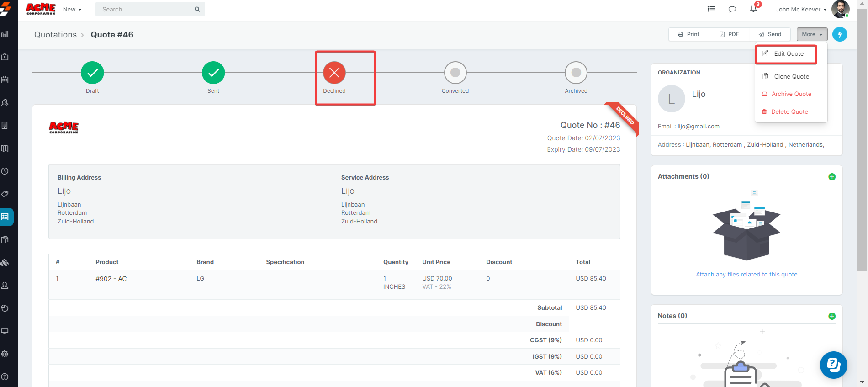Go back to Quotations breadcrumb link

[x=55, y=35]
